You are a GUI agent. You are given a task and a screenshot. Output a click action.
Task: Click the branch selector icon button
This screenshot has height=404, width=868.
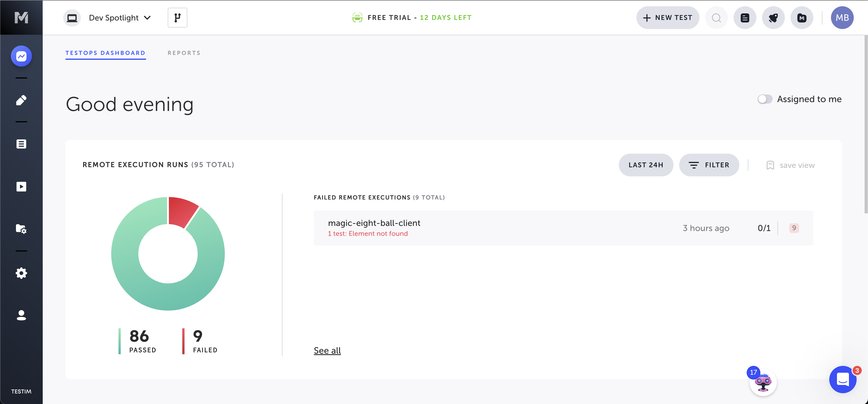pyautogui.click(x=177, y=18)
